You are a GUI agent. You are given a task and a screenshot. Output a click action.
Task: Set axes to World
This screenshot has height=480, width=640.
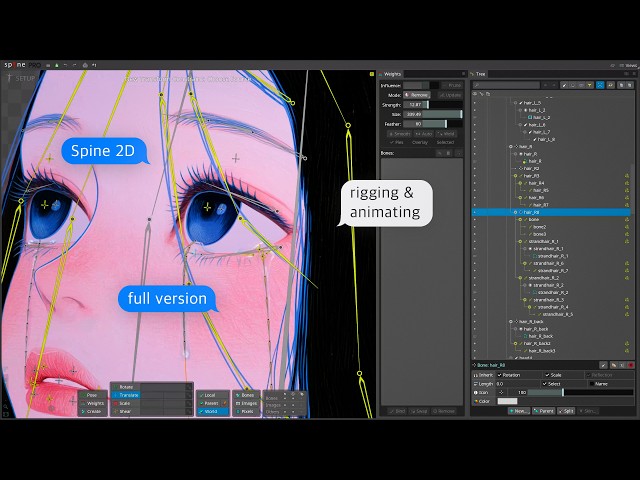click(213, 411)
